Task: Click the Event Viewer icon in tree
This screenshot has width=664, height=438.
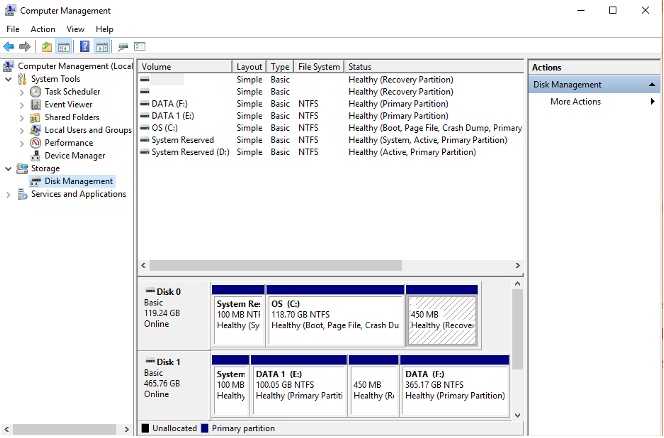Action: click(x=36, y=105)
